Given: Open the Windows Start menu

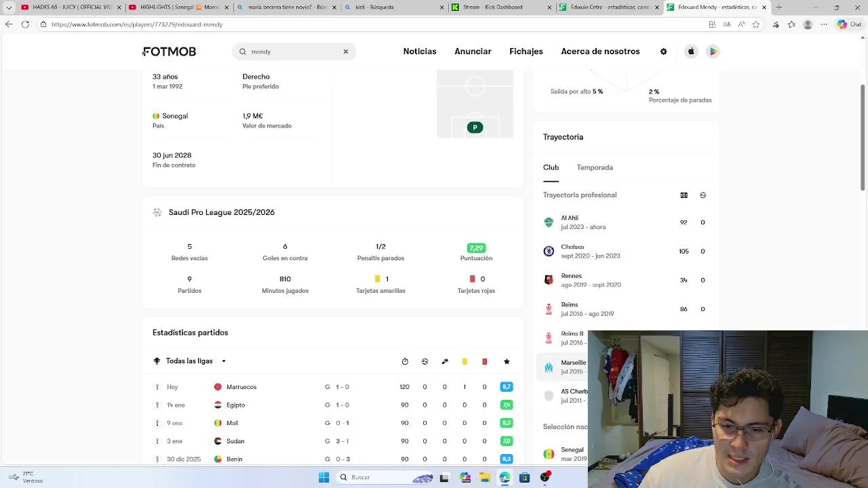Looking at the screenshot, I should pos(323,477).
